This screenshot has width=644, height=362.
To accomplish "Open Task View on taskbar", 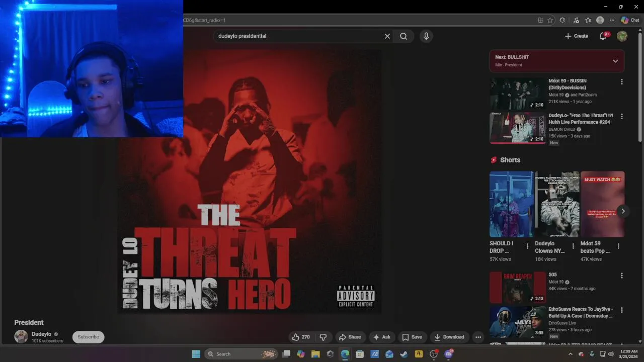I will [286, 354].
